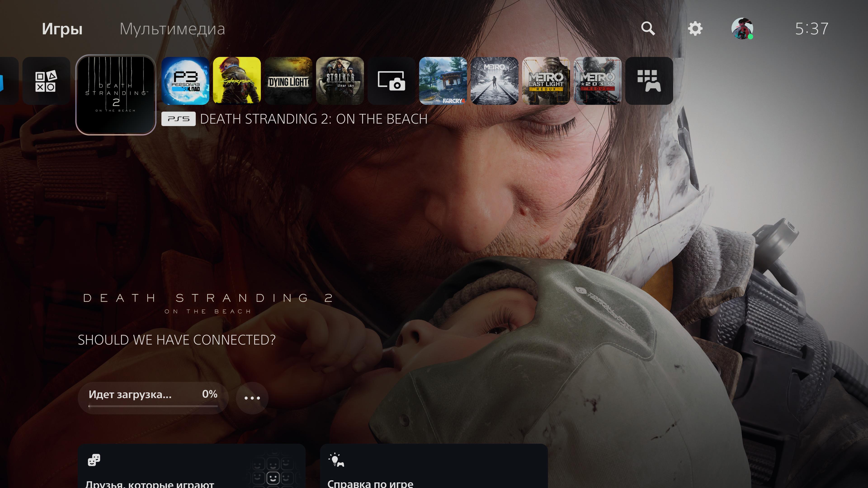Select the Metro Exodus tile
The height and width of the screenshot is (488, 868).
click(x=494, y=81)
